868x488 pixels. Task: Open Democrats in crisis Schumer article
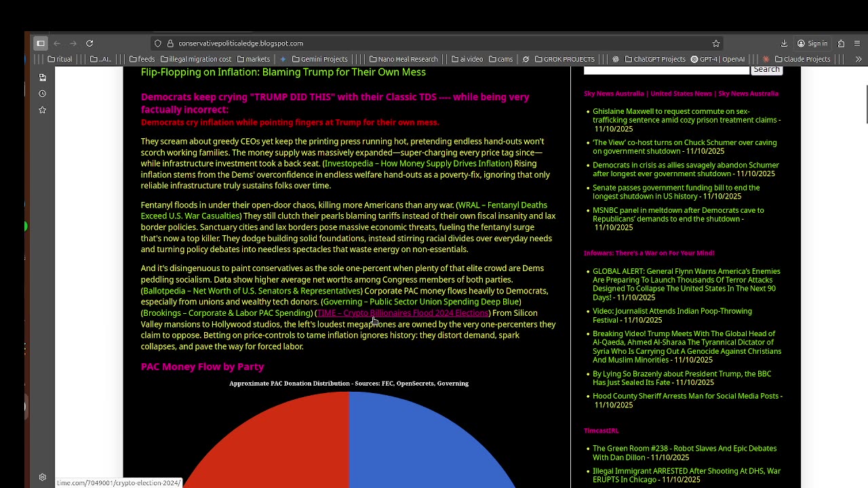click(686, 169)
